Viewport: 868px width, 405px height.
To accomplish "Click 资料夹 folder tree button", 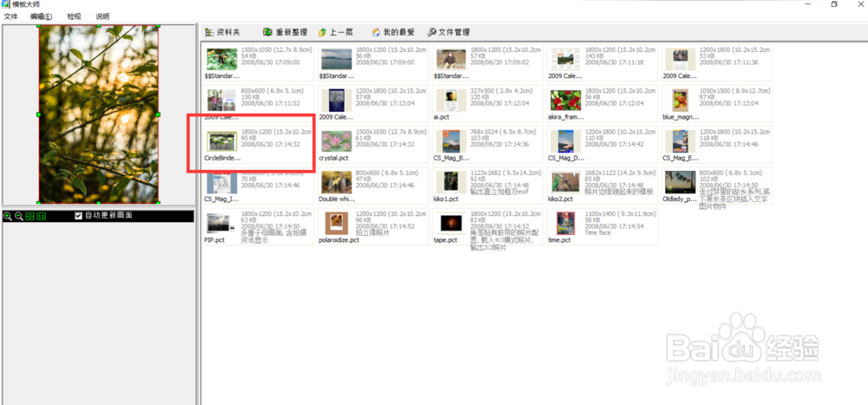I will [x=222, y=32].
